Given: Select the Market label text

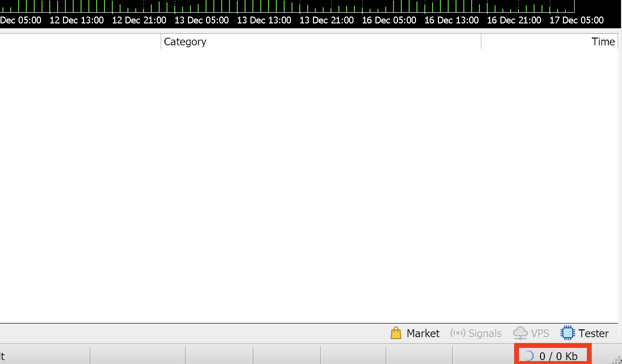Looking at the screenshot, I should [423, 333].
